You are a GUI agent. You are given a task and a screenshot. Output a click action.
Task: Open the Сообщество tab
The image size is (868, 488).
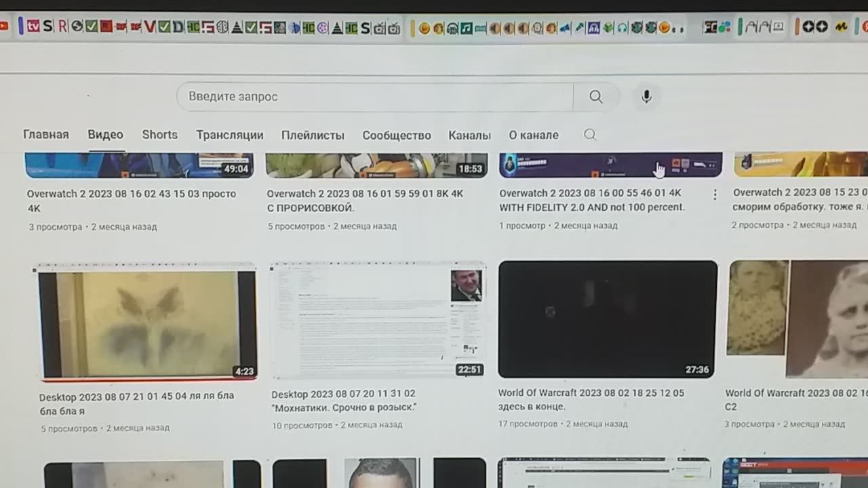click(x=397, y=135)
